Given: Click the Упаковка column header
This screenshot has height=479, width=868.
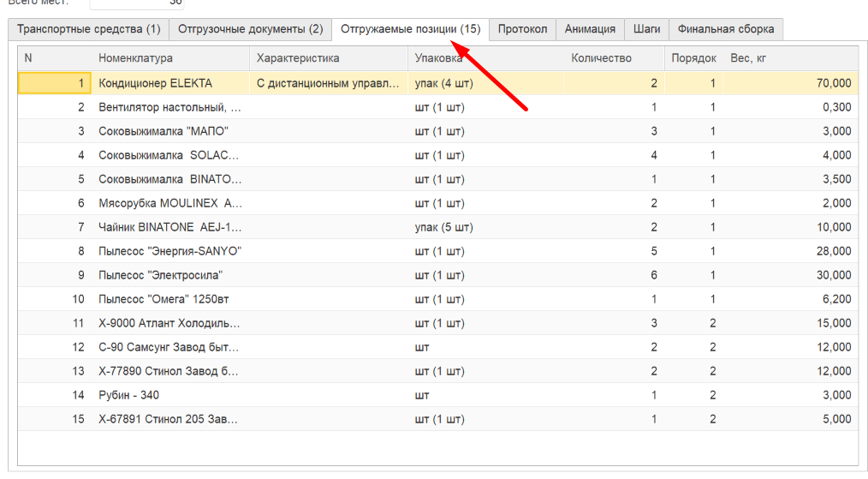Looking at the screenshot, I should (486, 58).
